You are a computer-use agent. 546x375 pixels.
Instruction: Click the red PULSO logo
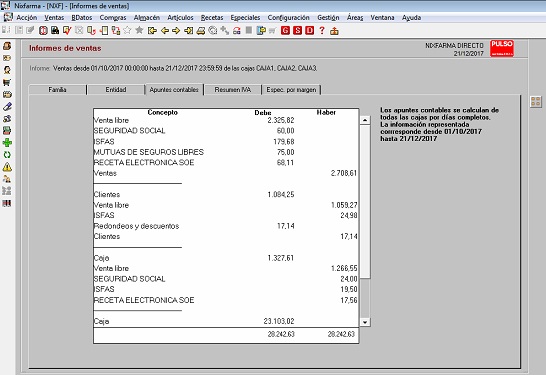(x=502, y=48)
